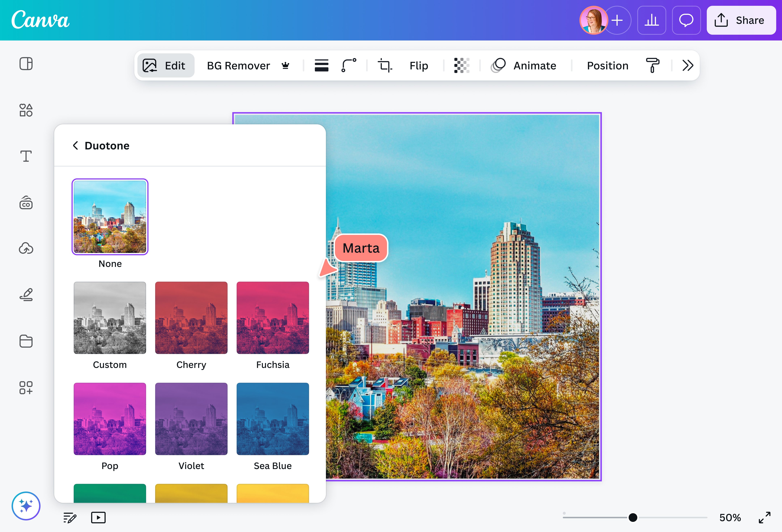Open the Uploads panel
This screenshot has width=782, height=532.
tap(26, 248)
